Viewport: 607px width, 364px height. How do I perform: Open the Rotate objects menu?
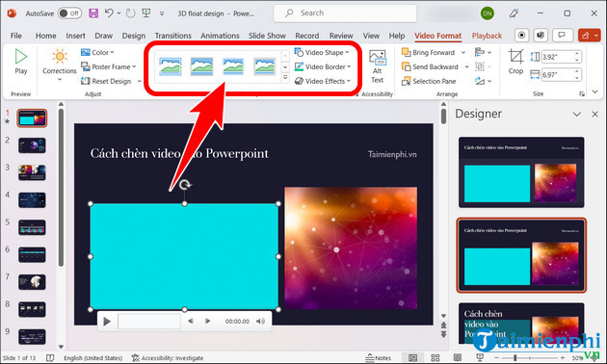483,81
